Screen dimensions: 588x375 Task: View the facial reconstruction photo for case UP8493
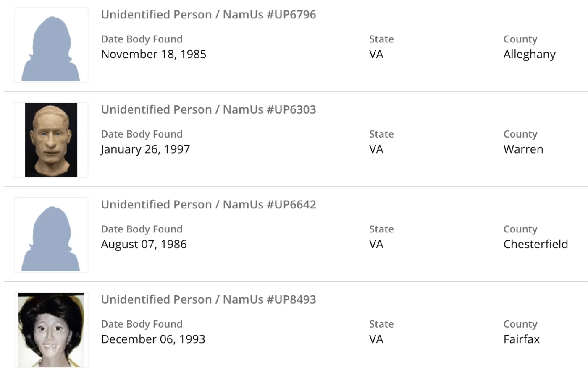coord(51,330)
